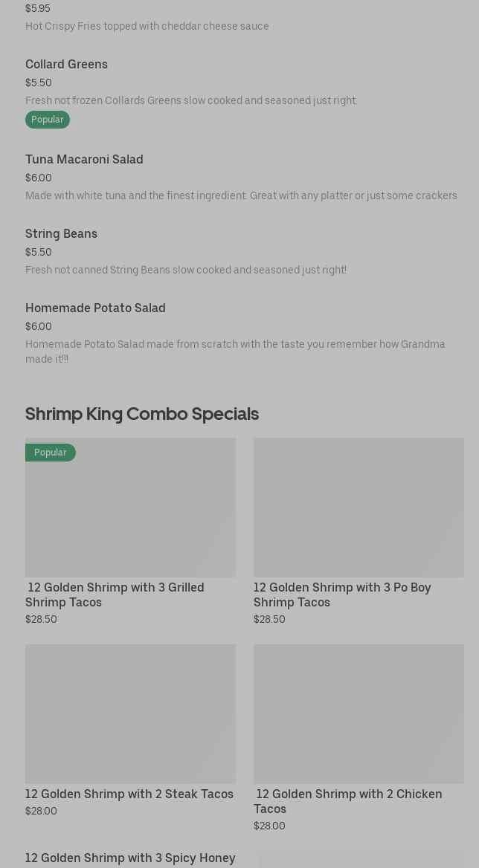Click the Homemade Potato Salad Grandma description
Viewport: 479px width, 868px height.
tap(235, 352)
